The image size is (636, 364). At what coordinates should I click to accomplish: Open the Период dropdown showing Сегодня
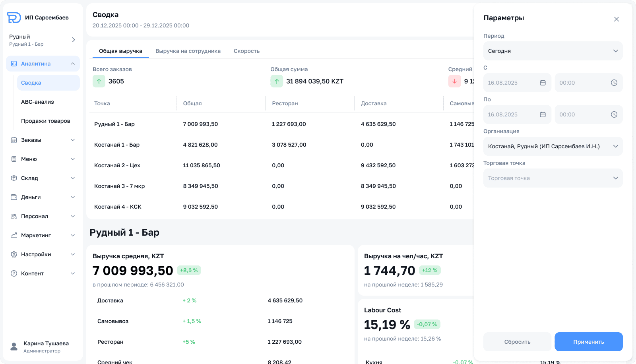[553, 51]
